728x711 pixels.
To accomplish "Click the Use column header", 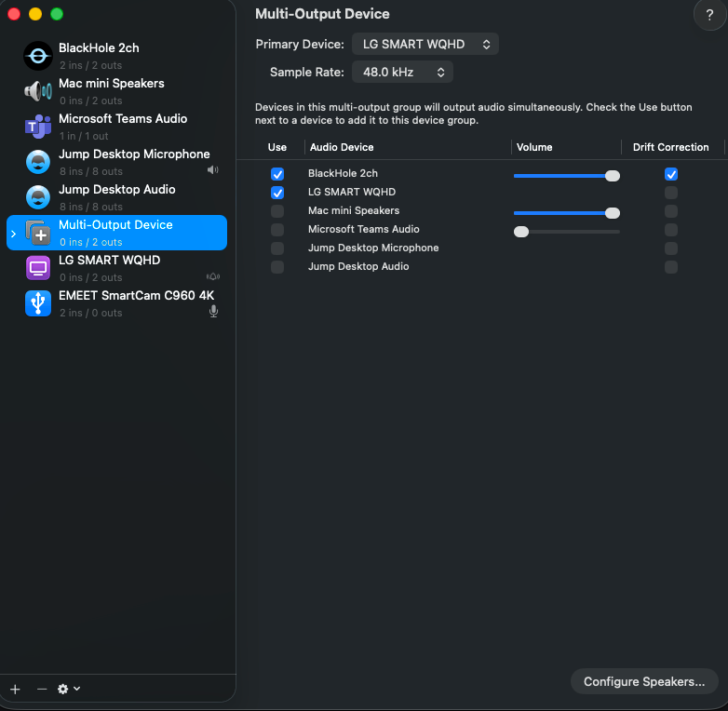I will point(277,147).
